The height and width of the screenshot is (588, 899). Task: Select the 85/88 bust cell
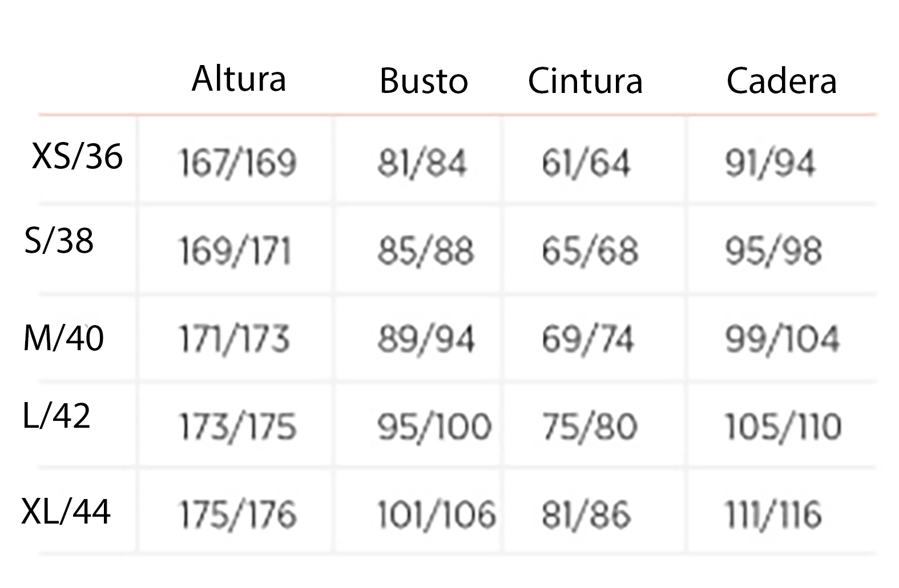[425, 251]
